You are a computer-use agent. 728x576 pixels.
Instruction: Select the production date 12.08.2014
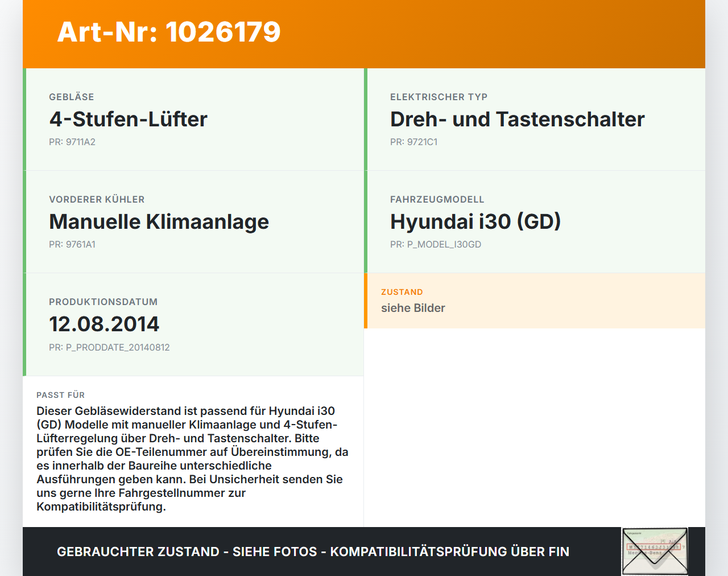pos(104,324)
